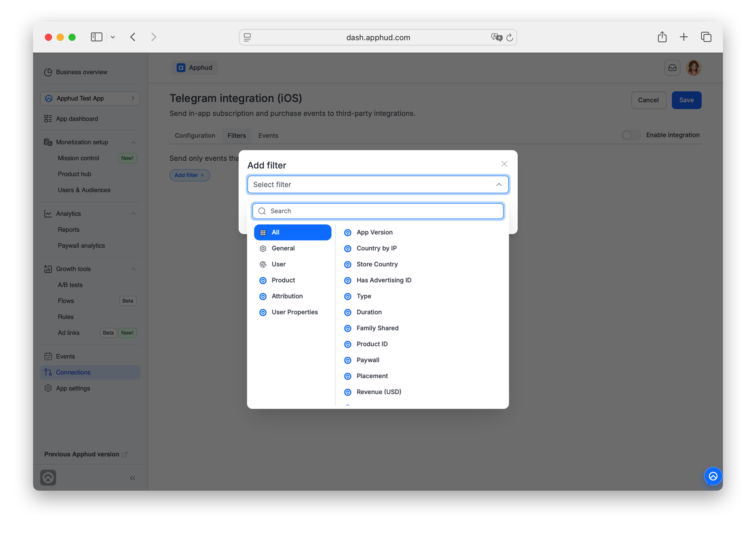This screenshot has width=756, height=535.
Task: Switch to the Filters tab
Action: (237, 135)
